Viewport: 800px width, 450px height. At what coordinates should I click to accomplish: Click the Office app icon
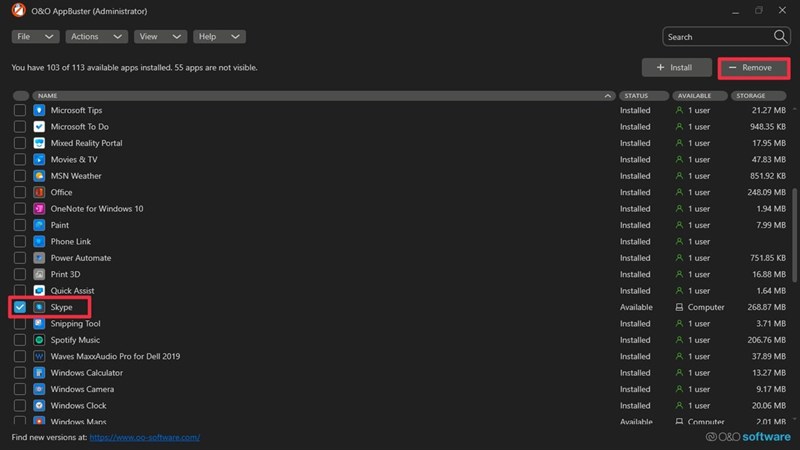tap(39, 192)
